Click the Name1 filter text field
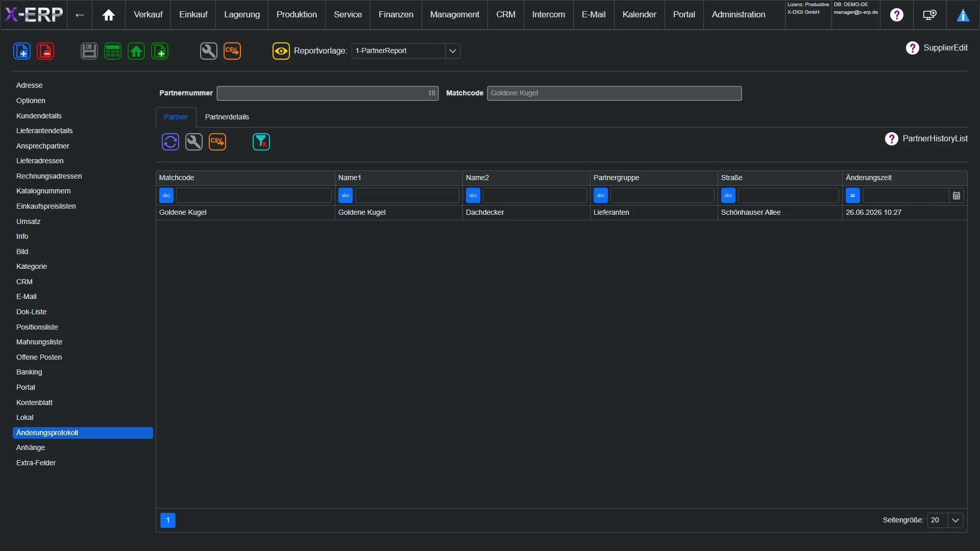The image size is (980, 551). [x=407, y=195]
